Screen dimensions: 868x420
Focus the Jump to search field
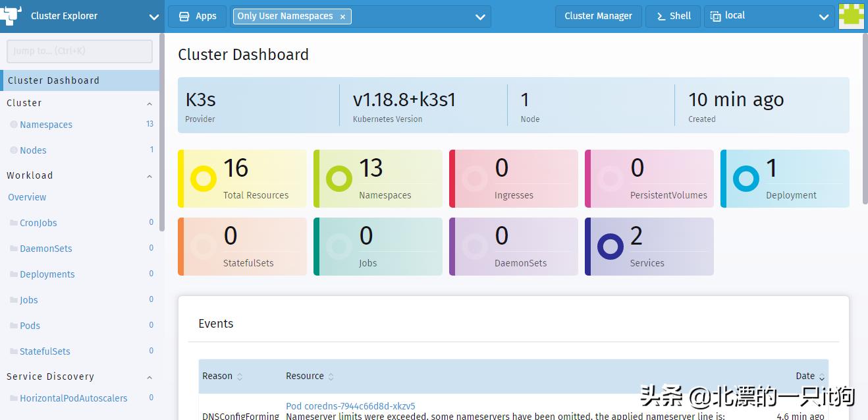[79, 51]
